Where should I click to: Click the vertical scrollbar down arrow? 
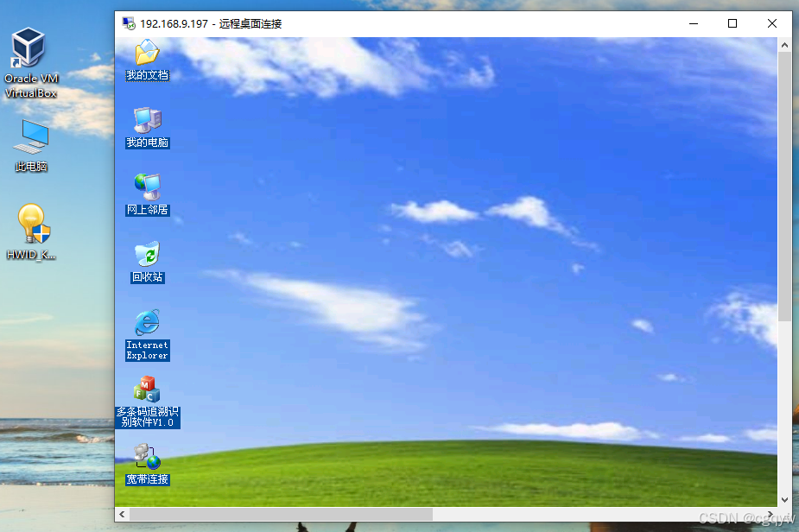pyautogui.click(x=784, y=500)
